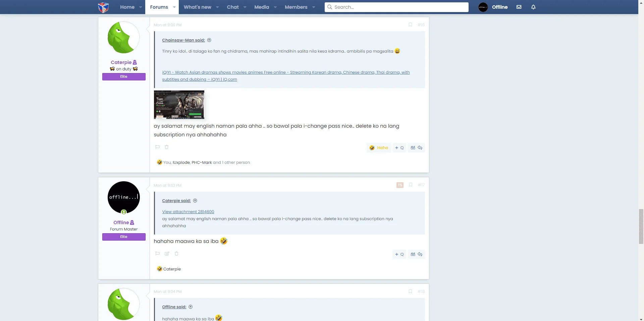Click the search input field
The width and height of the screenshot is (644, 321).
point(396,7)
